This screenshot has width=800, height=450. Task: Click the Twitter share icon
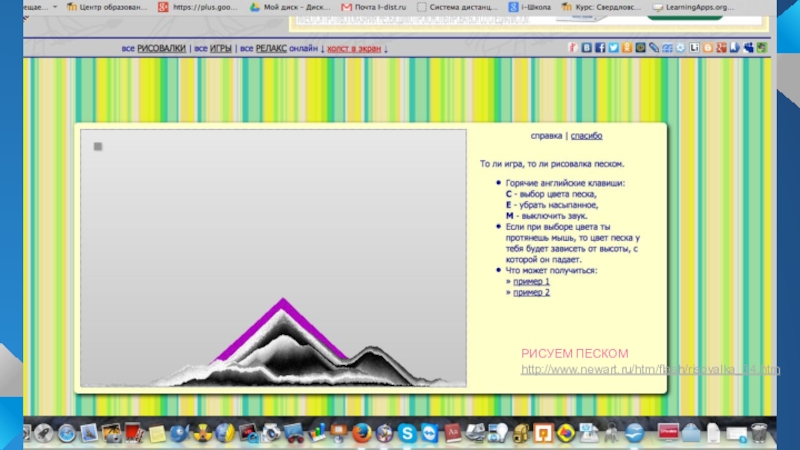click(x=614, y=47)
